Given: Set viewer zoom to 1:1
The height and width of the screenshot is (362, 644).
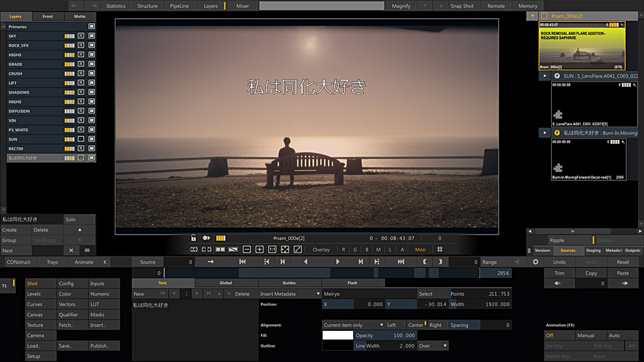Looking at the screenshot, I should (272, 249).
